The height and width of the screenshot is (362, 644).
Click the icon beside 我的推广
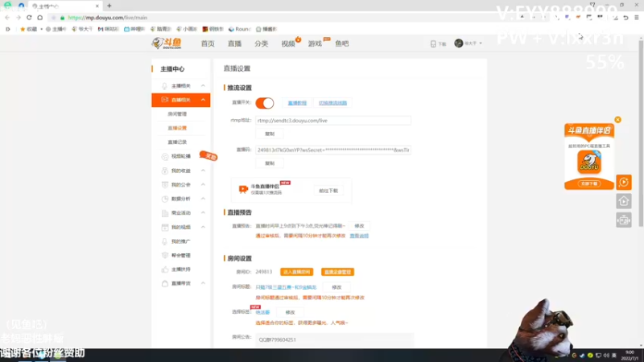pyautogui.click(x=165, y=241)
